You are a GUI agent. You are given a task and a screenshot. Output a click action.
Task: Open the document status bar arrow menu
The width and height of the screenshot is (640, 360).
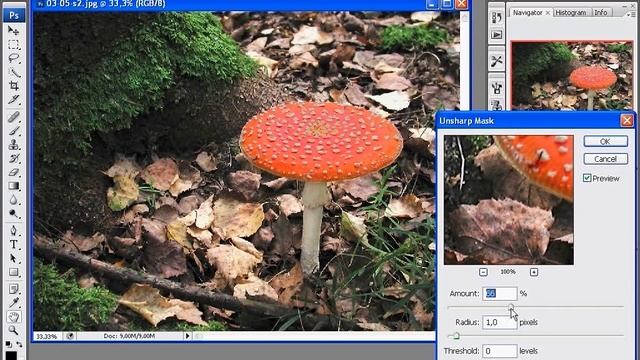187,336
